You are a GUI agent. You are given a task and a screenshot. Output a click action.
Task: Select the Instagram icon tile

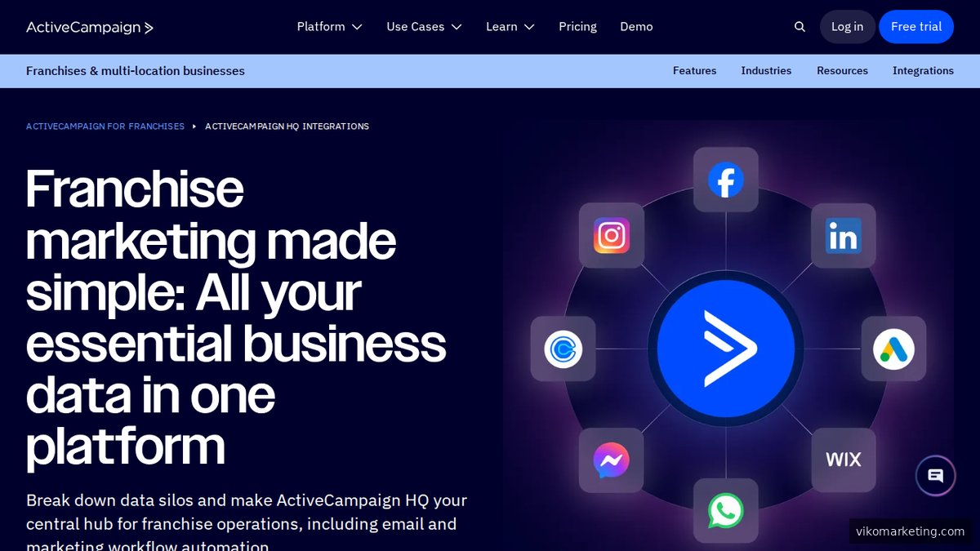pos(612,236)
